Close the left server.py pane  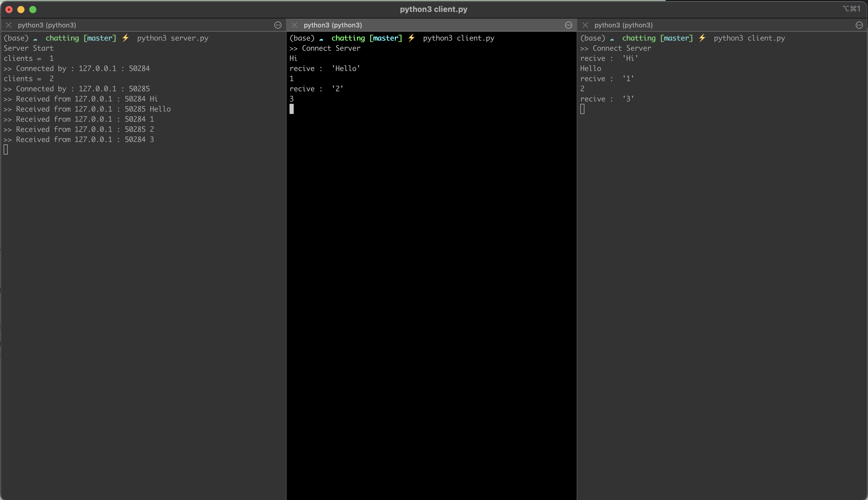[x=9, y=25]
